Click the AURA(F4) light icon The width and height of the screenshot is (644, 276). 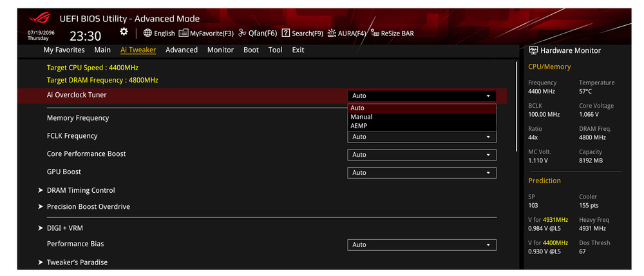(332, 34)
